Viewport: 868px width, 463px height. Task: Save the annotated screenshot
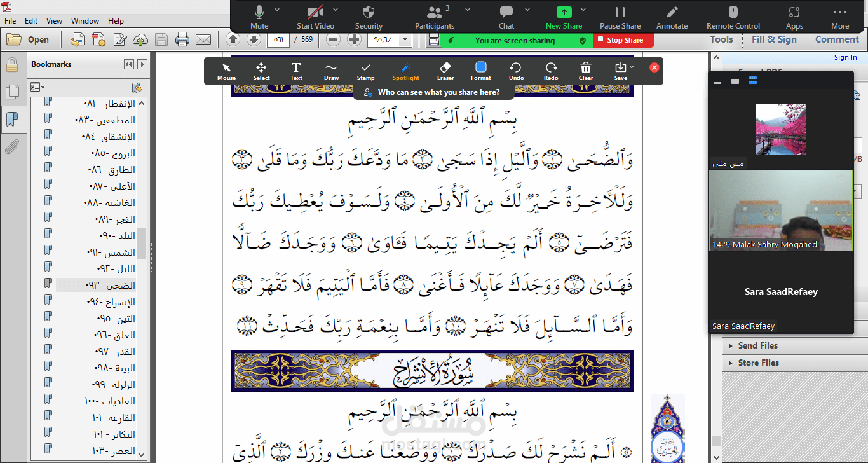(x=620, y=71)
